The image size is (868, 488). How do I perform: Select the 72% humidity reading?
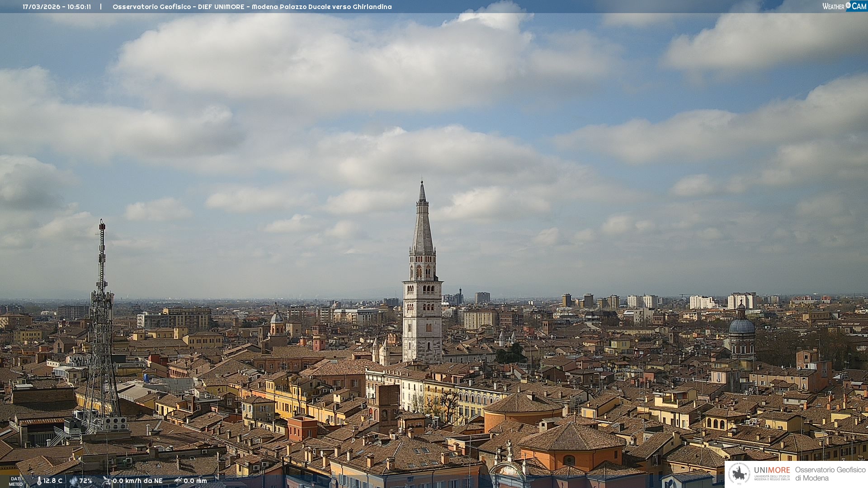(85, 481)
